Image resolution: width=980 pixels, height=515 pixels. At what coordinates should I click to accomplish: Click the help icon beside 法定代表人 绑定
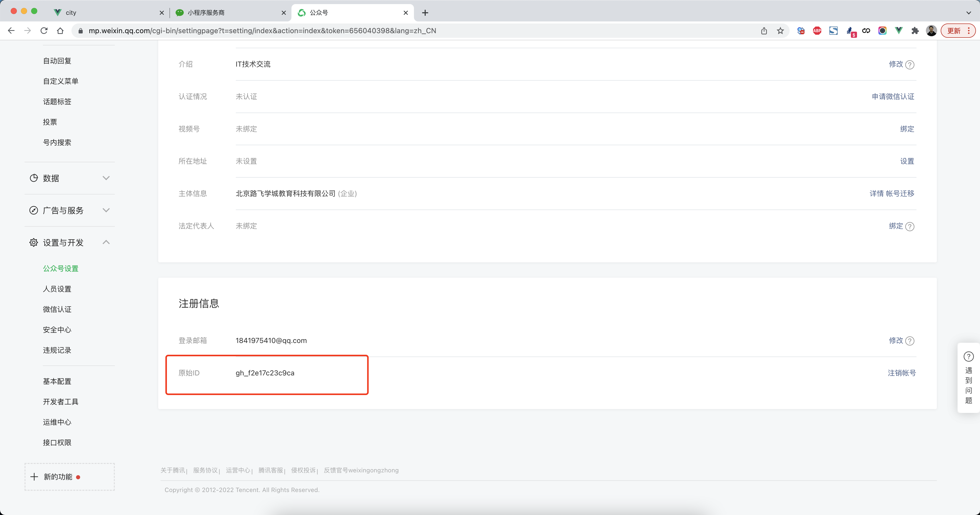click(910, 227)
